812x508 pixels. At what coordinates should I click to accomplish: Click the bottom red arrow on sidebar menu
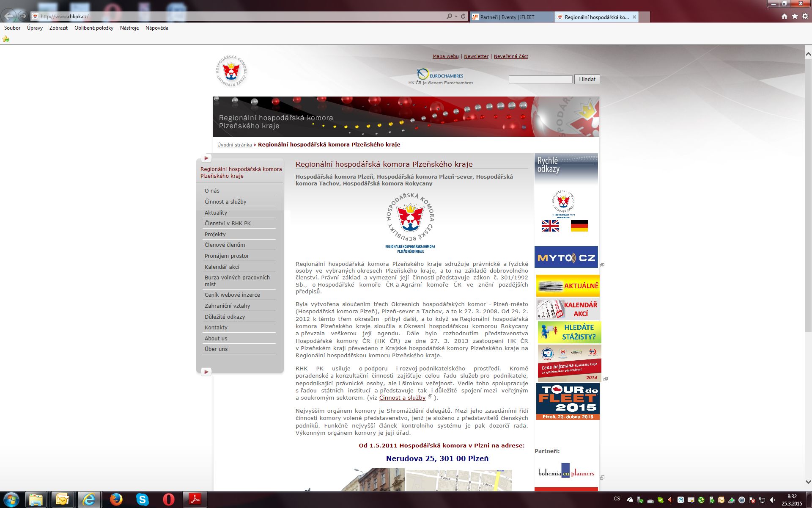tap(206, 372)
